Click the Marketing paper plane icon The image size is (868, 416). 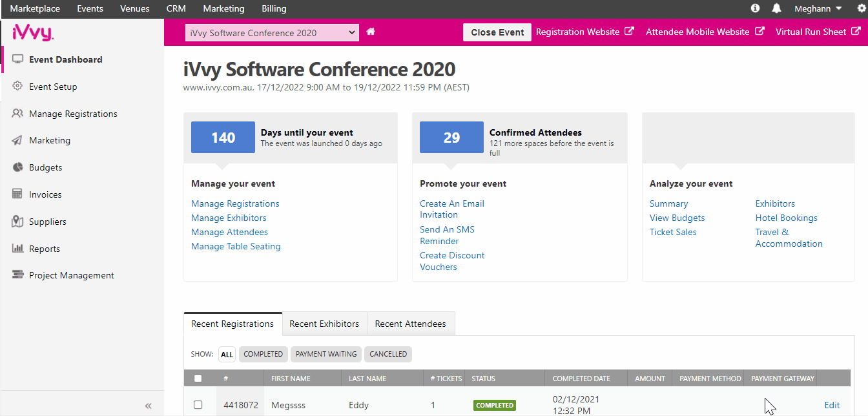click(17, 140)
